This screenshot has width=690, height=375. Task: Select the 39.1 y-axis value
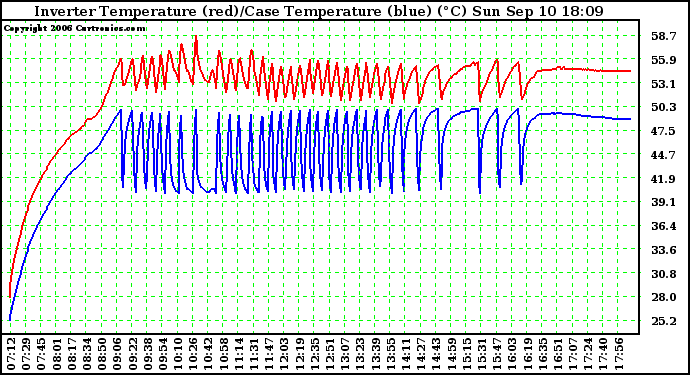coord(664,202)
